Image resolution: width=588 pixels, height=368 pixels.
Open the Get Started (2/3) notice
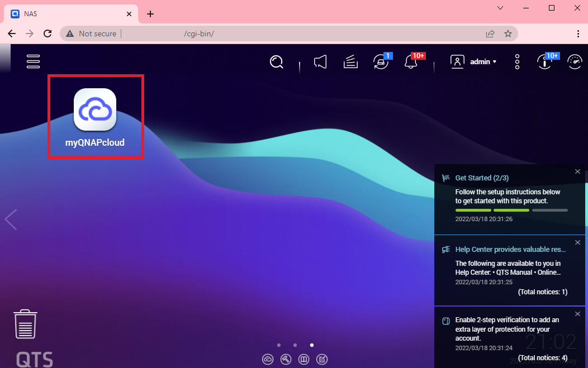[x=482, y=178]
